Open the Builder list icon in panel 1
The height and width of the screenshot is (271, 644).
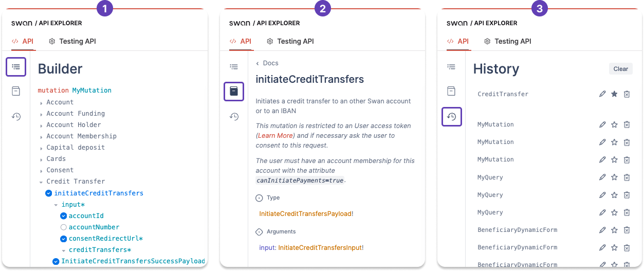tap(16, 67)
